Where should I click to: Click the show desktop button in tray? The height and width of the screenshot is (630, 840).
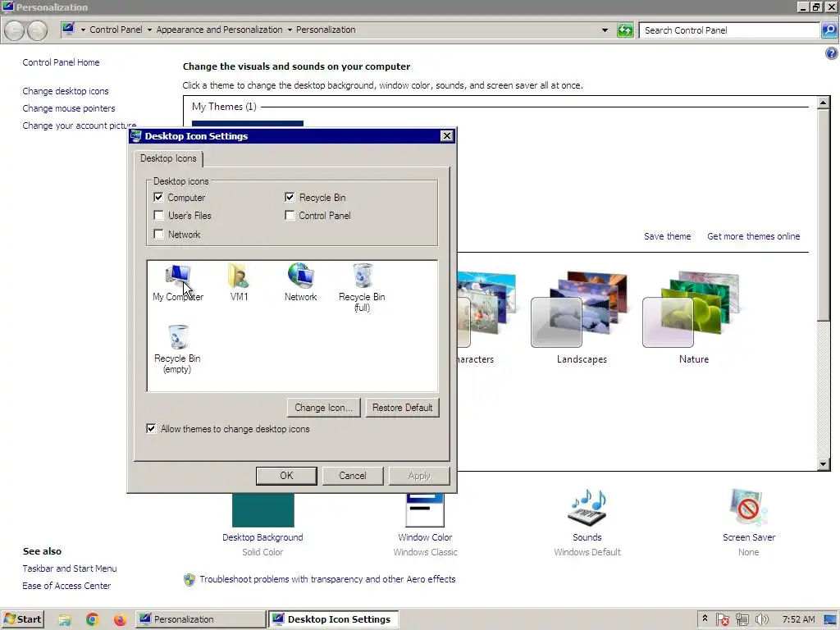(x=830, y=620)
